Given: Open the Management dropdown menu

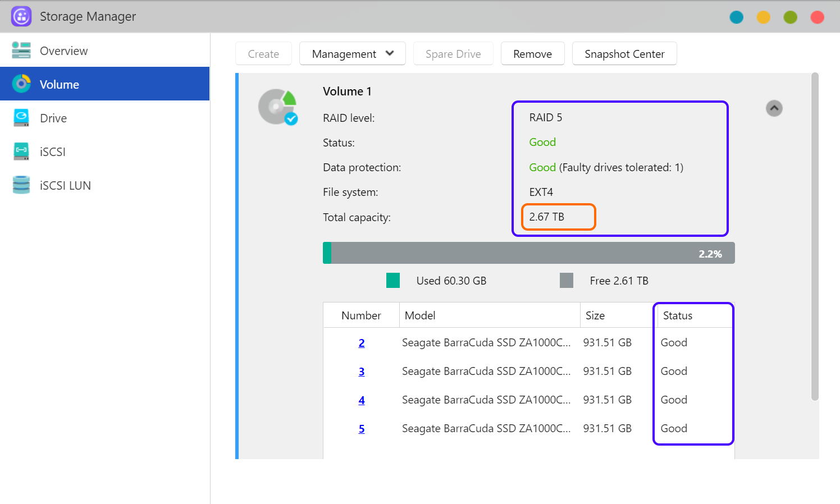Looking at the screenshot, I should click(x=352, y=54).
